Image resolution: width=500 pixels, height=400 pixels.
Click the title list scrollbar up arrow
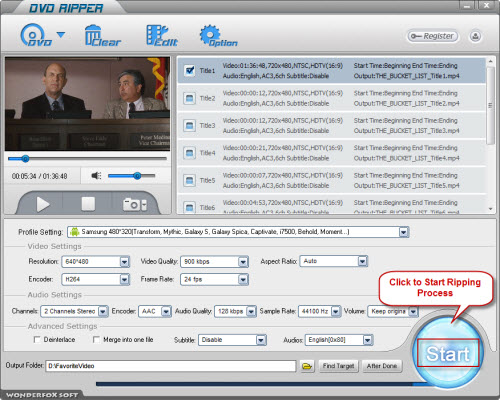point(490,62)
